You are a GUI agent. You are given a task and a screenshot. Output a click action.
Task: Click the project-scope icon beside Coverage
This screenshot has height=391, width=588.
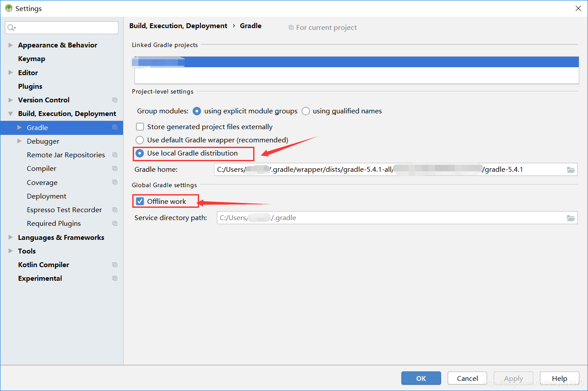(115, 182)
